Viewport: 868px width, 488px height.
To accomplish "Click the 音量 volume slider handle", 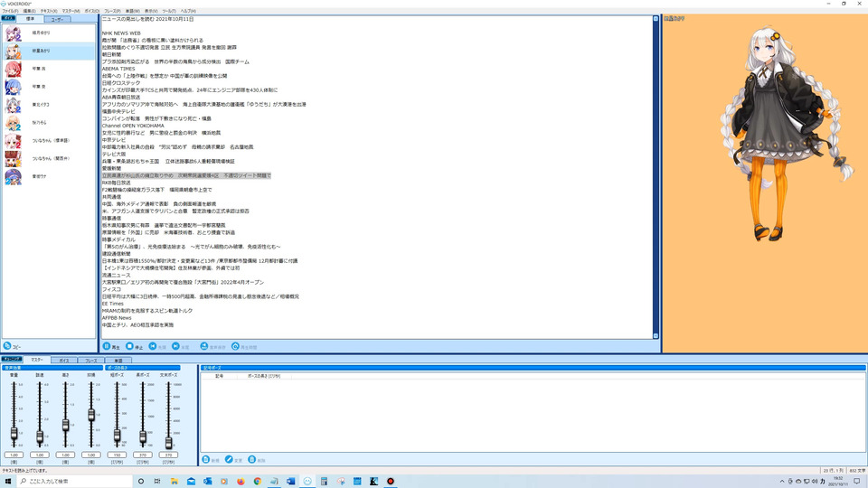I will click(14, 434).
